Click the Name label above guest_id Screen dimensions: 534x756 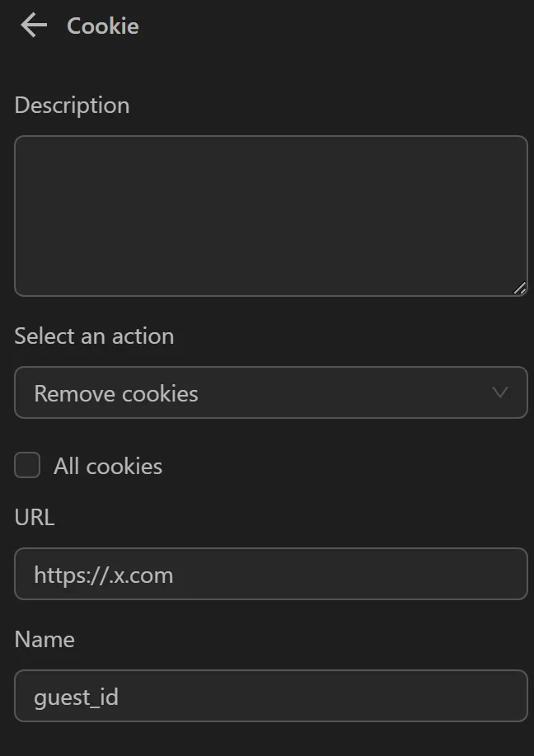(44, 639)
